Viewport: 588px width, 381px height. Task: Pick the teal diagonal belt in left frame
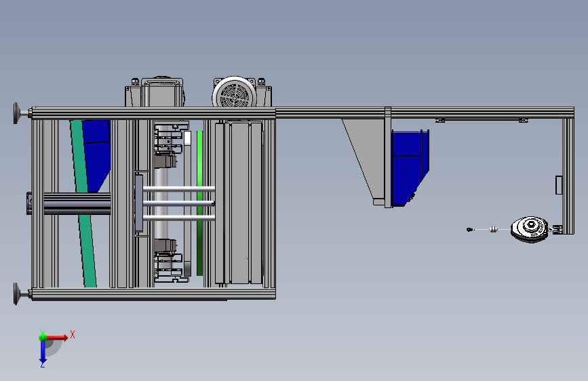(83, 203)
